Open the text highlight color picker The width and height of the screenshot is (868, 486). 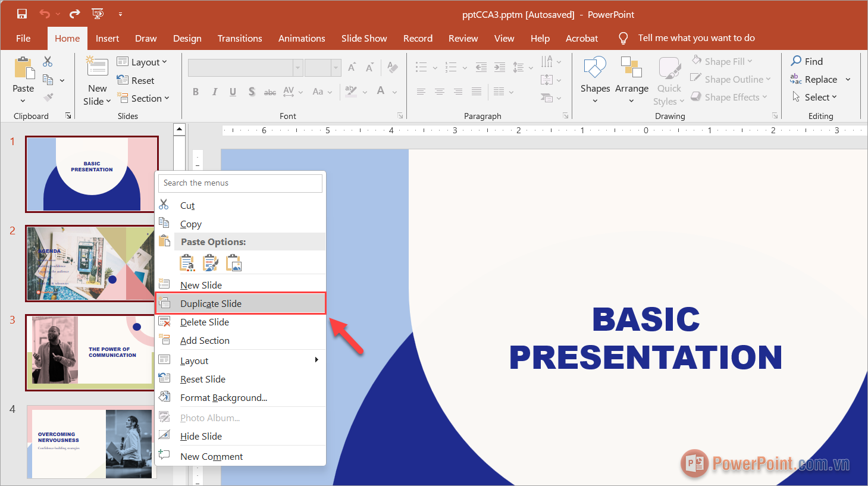tap(351, 92)
